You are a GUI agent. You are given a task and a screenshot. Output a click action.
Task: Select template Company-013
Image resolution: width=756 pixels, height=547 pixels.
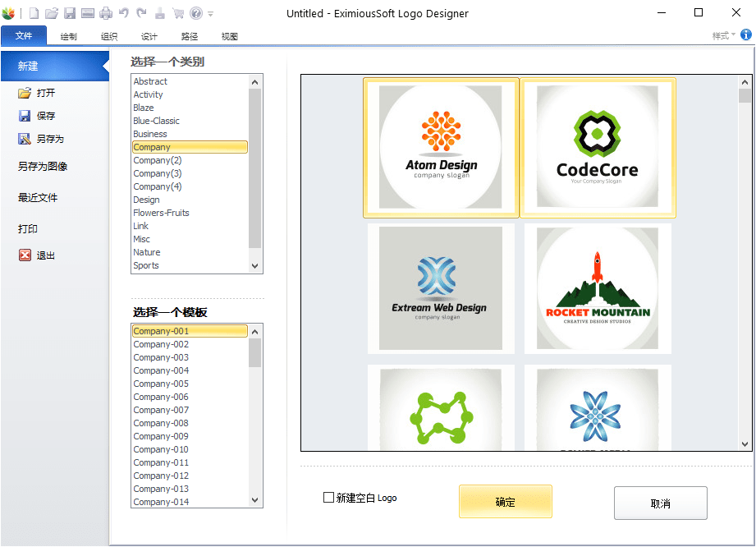[190, 490]
